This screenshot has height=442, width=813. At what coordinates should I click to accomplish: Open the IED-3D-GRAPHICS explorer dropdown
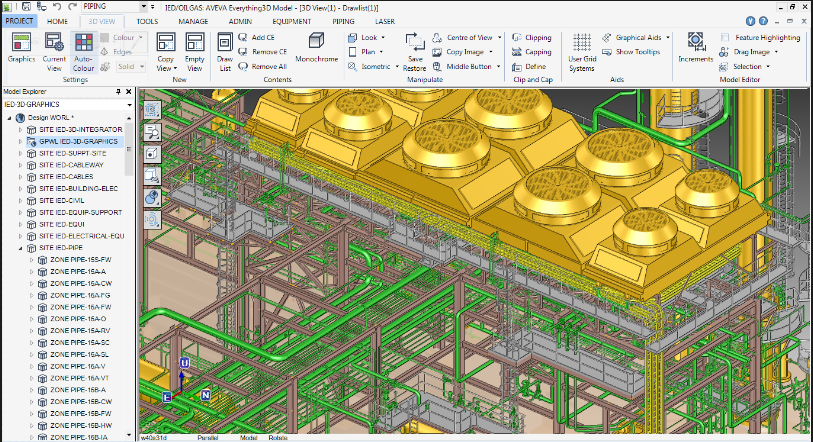click(x=129, y=104)
